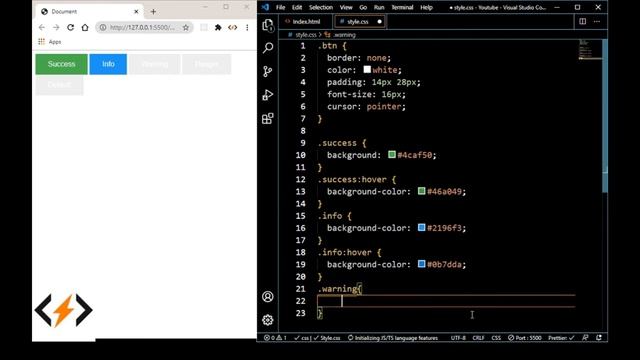The height and width of the screenshot is (360, 640).
Task: Open the Extensions view
Action: (x=268, y=118)
